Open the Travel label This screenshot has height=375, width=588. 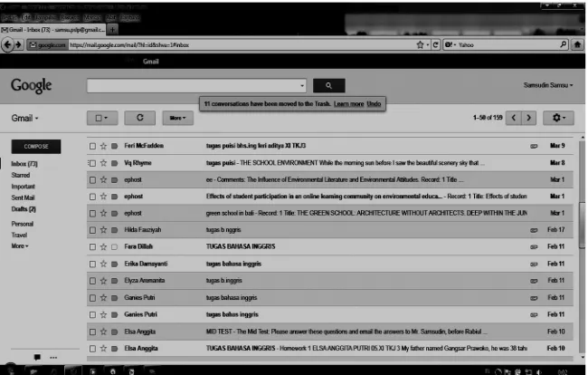click(x=19, y=235)
